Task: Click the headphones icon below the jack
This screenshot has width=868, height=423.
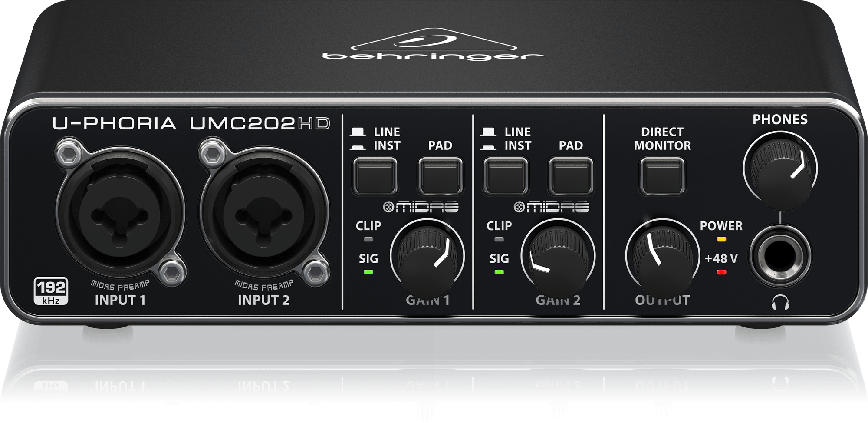Action: (x=780, y=302)
